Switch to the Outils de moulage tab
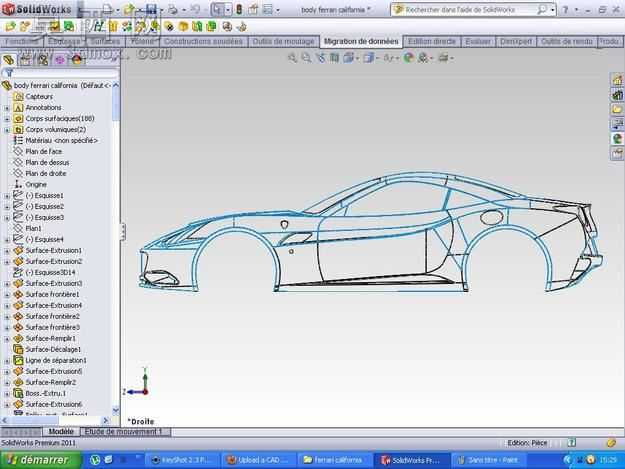 click(x=283, y=41)
